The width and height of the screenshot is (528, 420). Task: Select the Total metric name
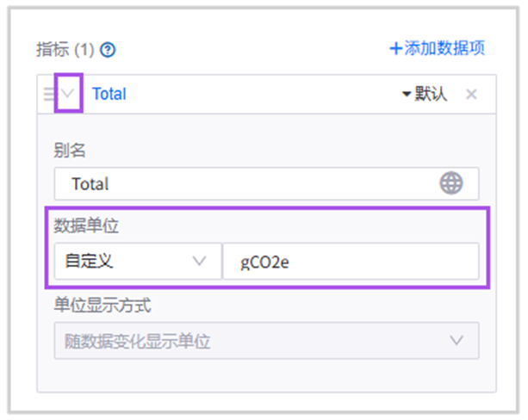[109, 94]
